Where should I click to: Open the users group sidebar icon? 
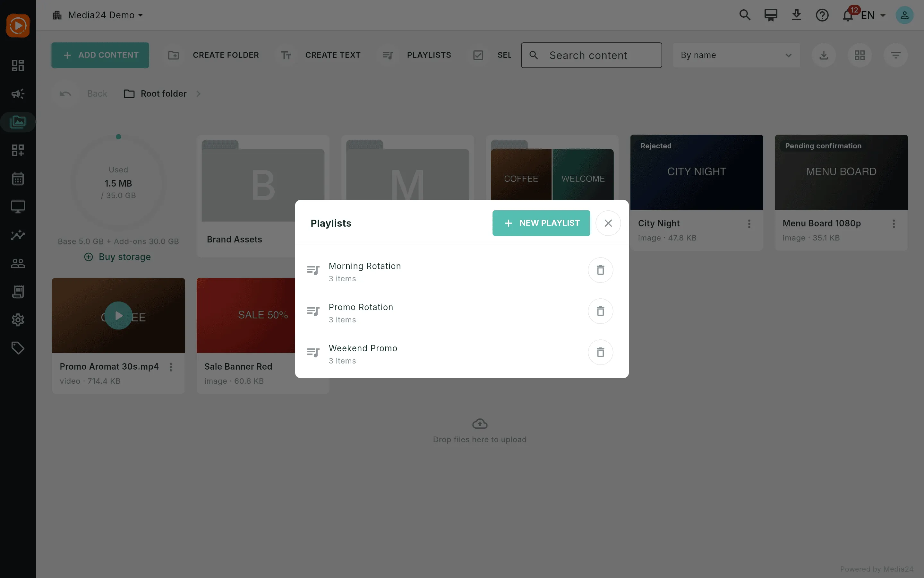pos(18,263)
